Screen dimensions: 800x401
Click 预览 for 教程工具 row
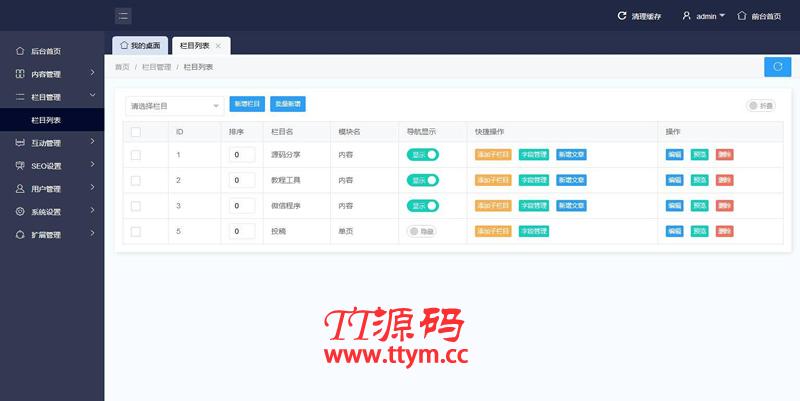point(699,180)
